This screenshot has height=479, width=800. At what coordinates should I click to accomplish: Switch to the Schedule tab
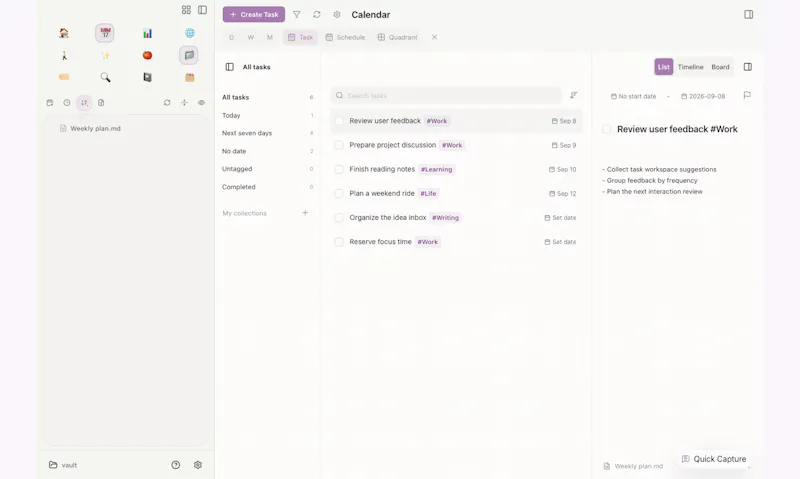[x=345, y=37]
